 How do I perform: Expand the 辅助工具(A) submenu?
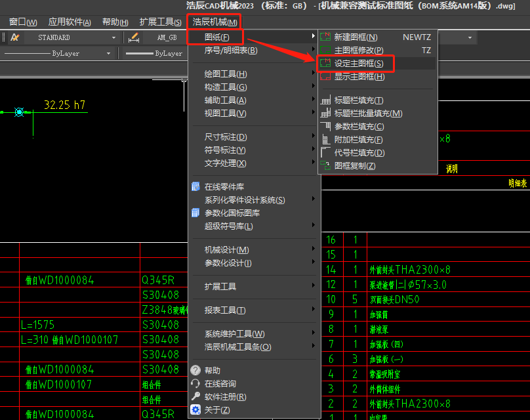pos(253,100)
